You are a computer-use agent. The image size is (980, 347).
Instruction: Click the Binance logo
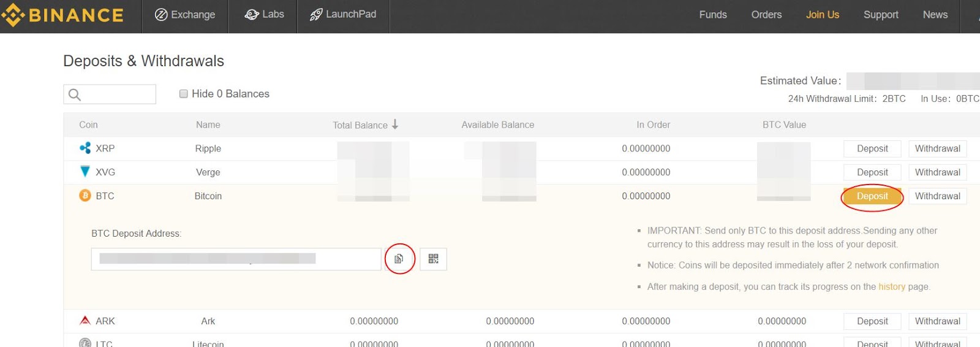coord(62,15)
